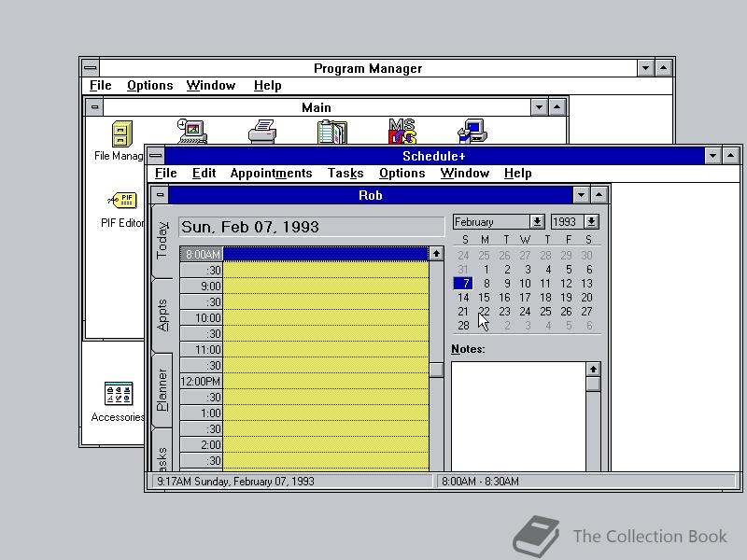747x560 pixels.
Task: Select February 15 in the calendar
Action: pyautogui.click(x=484, y=298)
